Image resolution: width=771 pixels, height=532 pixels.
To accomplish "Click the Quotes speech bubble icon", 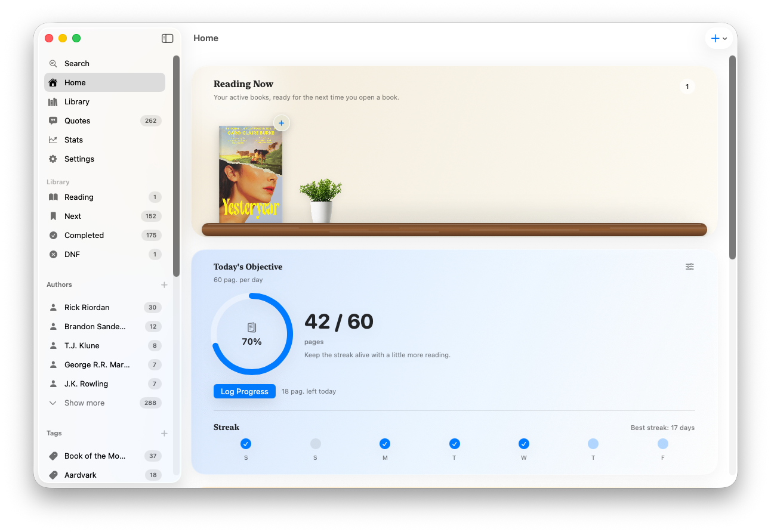I will (53, 120).
